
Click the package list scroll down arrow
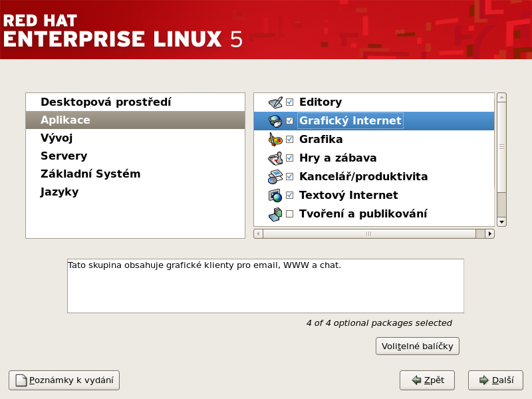501,221
